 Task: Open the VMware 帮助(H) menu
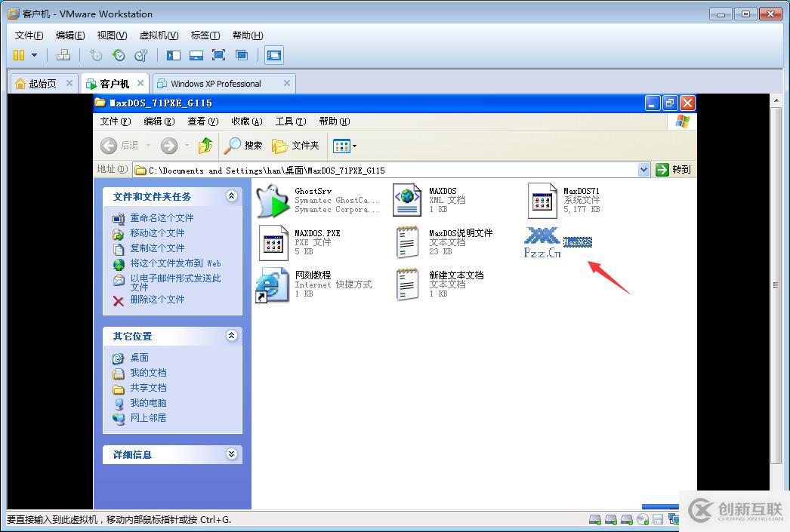pos(248,35)
